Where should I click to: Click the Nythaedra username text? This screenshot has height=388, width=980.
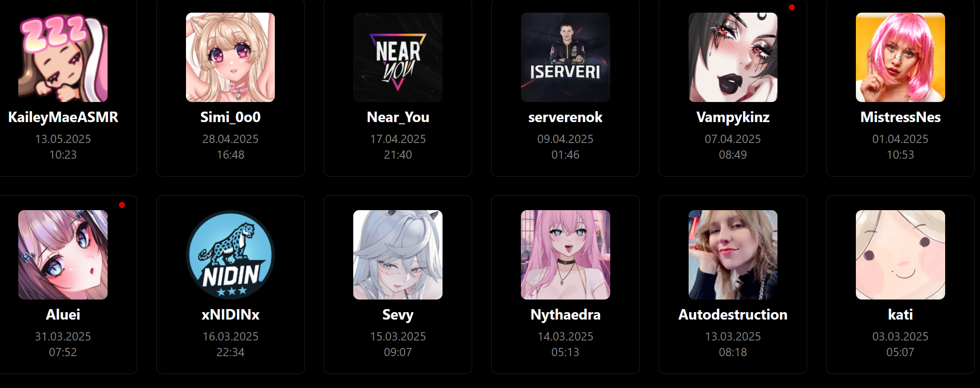click(x=565, y=315)
